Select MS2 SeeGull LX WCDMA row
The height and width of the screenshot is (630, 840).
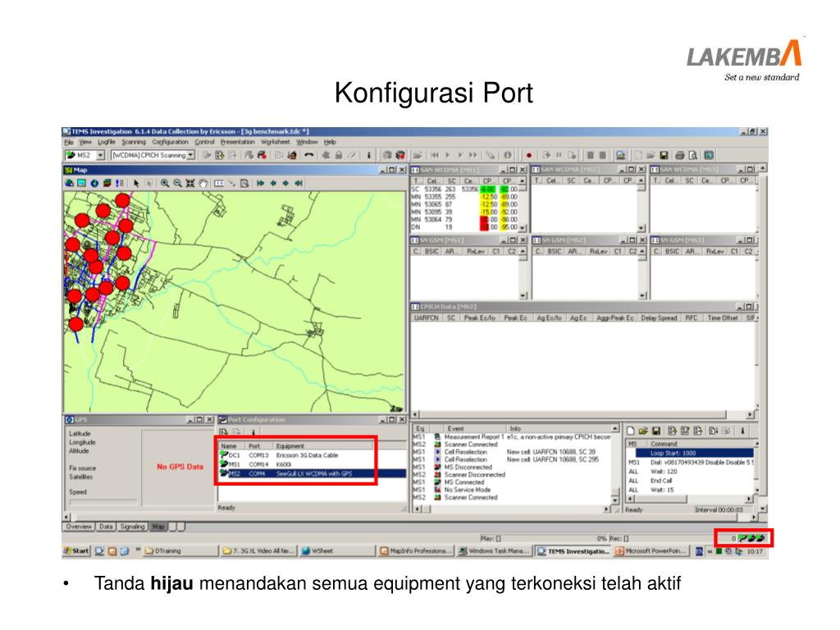point(313,473)
